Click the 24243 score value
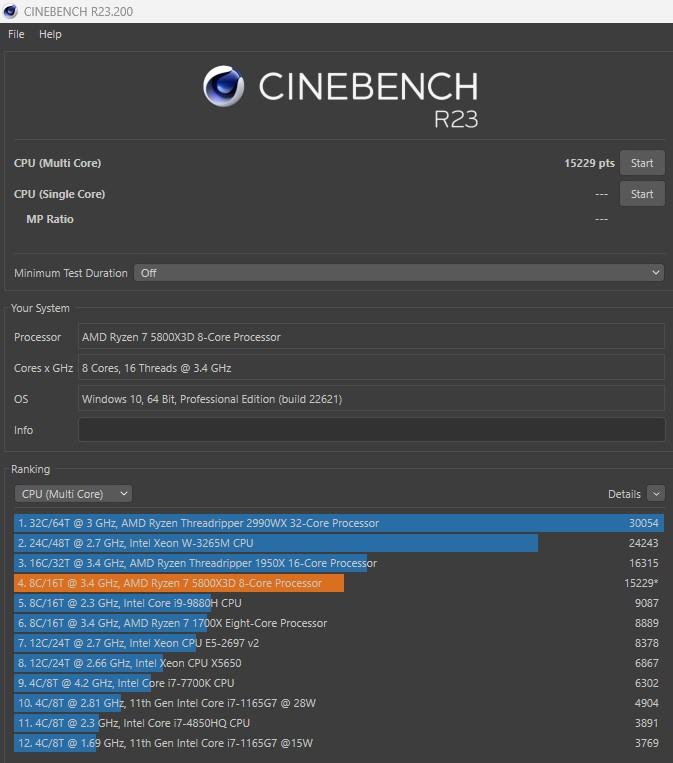Viewport: 673px width, 763px height. click(x=643, y=543)
